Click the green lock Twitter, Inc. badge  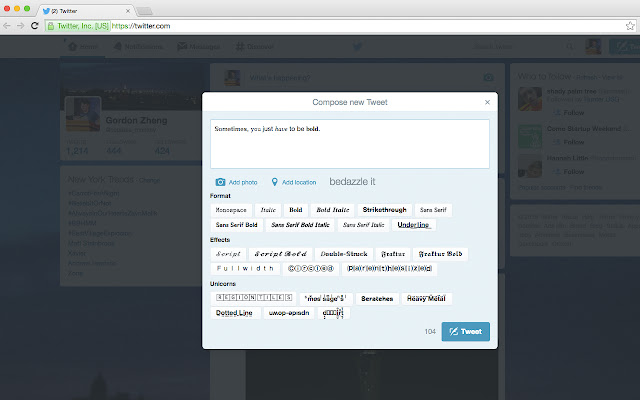click(x=78, y=26)
